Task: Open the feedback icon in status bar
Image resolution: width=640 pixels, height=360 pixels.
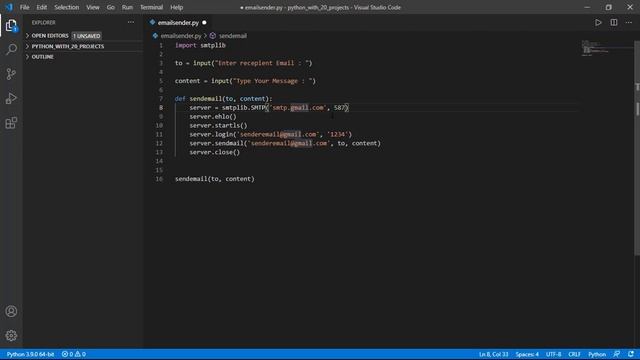Action: (616, 354)
